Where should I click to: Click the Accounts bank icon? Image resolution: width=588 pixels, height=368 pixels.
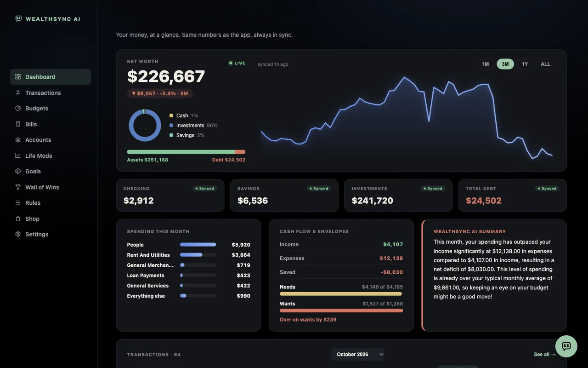[18, 140]
